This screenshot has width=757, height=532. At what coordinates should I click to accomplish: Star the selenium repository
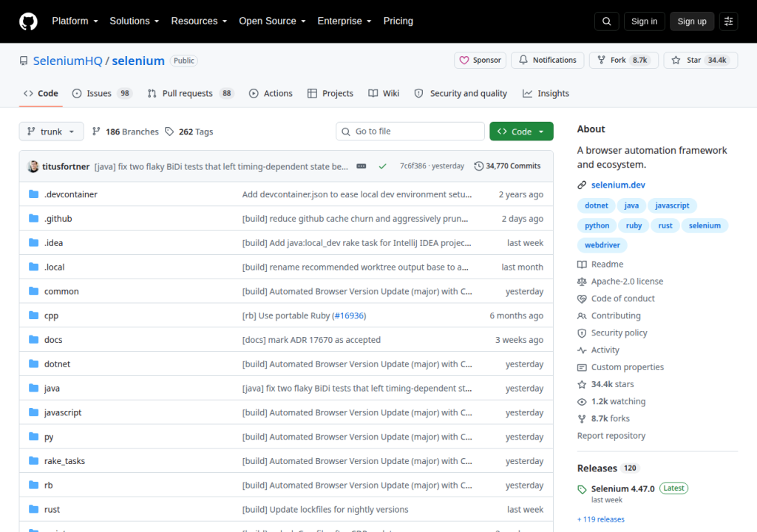(701, 61)
